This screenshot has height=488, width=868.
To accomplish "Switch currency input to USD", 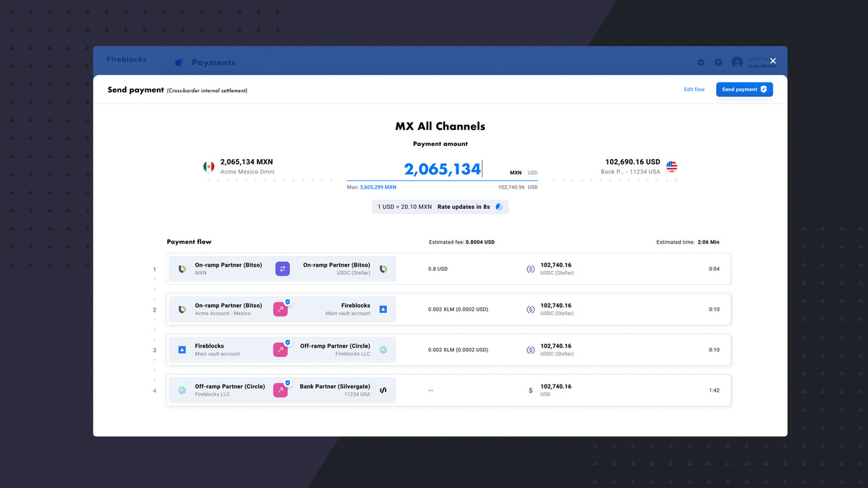I will coord(532,173).
